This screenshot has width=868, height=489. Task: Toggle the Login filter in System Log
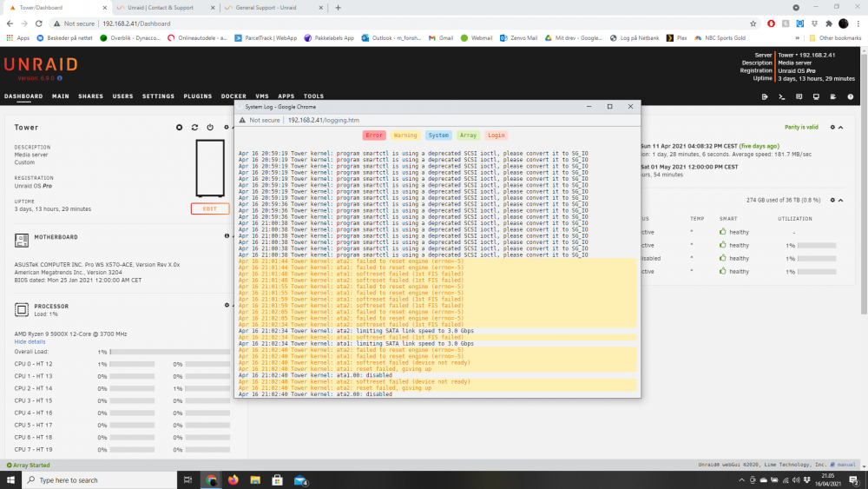point(496,135)
